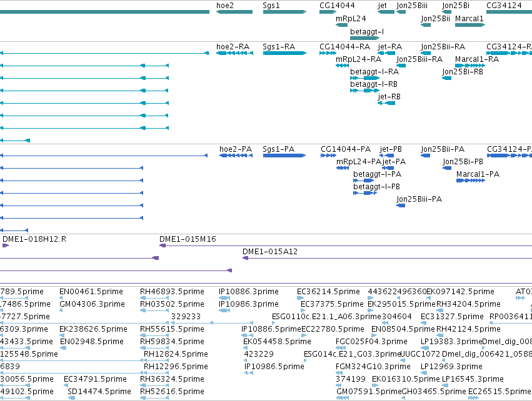The image size is (532, 401).
Task: Select the CG14044 gene label
Action: coord(337,6)
